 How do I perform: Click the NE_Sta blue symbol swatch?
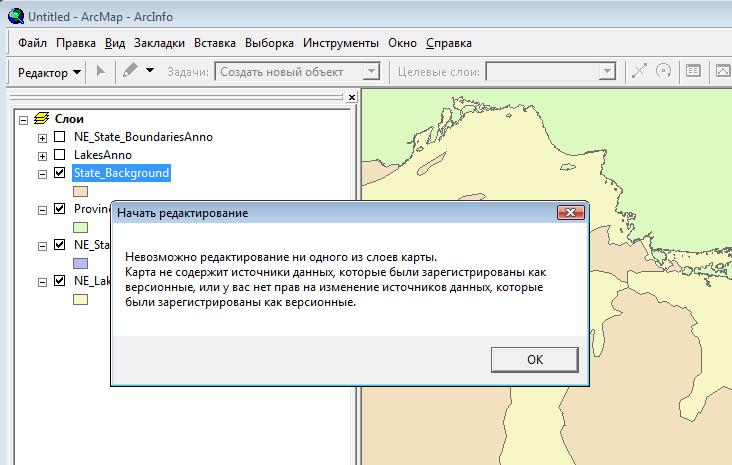click(x=80, y=263)
